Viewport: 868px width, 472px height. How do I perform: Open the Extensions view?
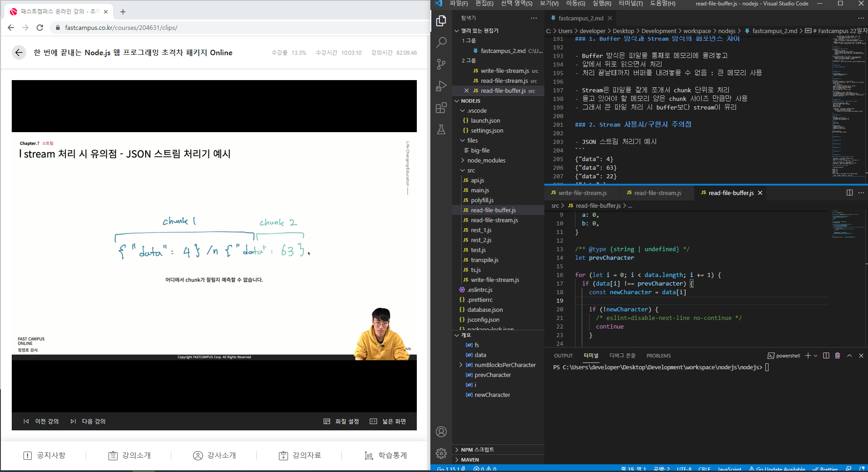pos(441,108)
